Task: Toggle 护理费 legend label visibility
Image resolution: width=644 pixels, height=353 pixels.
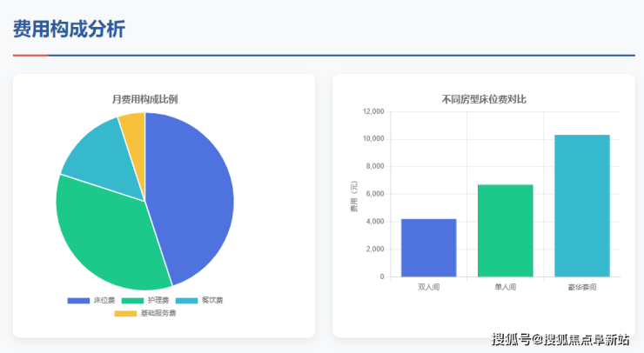Action: [158, 300]
